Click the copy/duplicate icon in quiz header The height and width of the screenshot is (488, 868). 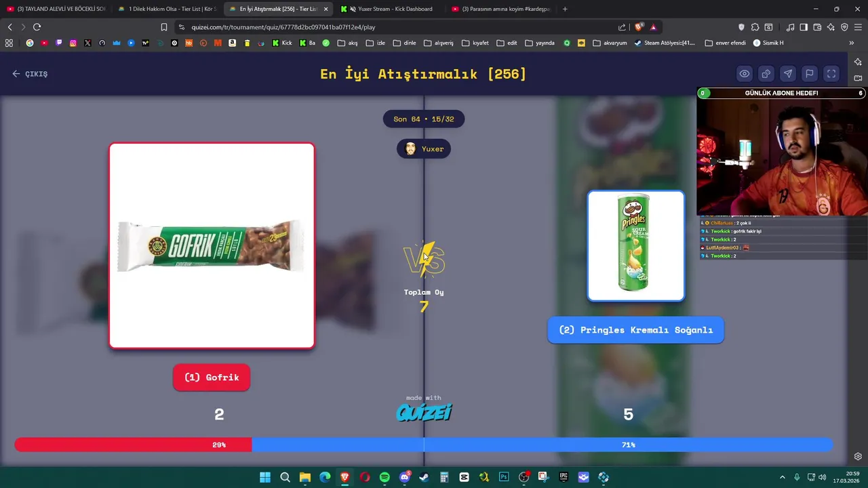[766, 74]
